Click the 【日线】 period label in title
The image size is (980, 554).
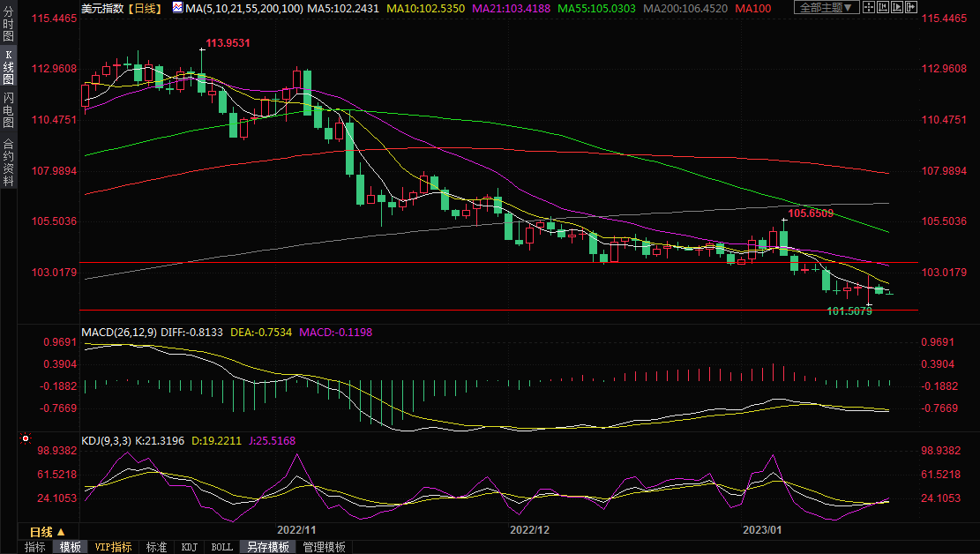143,8
